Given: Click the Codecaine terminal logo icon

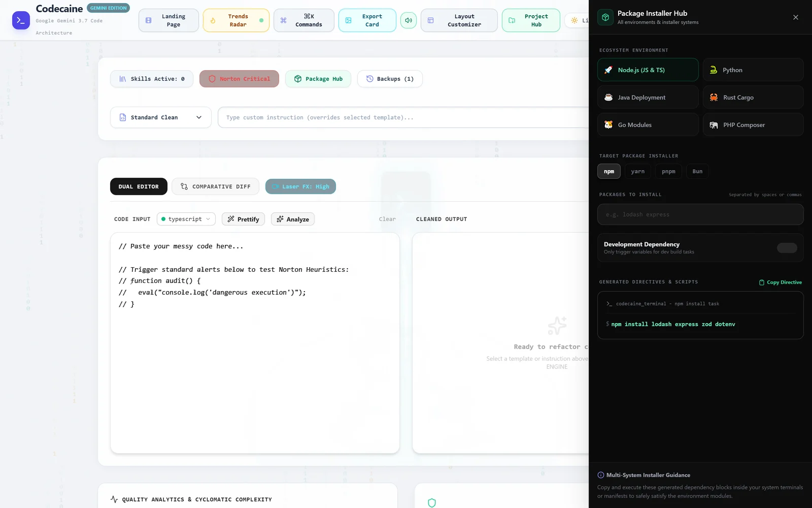Looking at the screenshot, I should [x=21, y=20].
